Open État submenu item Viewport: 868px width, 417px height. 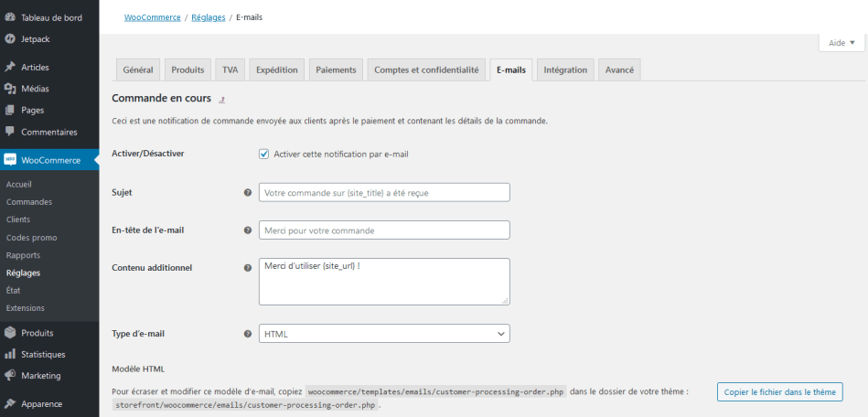pos(14,290)
